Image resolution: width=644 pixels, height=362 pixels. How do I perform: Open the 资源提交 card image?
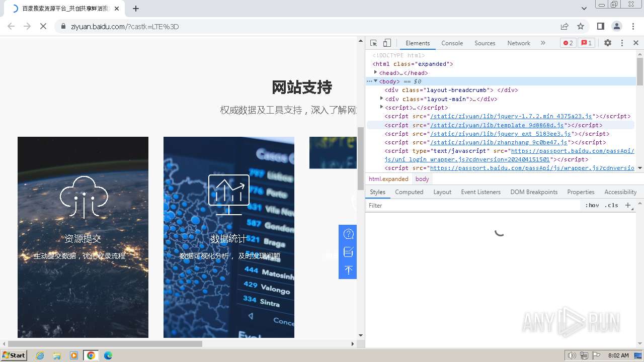[x=83, y=237]
